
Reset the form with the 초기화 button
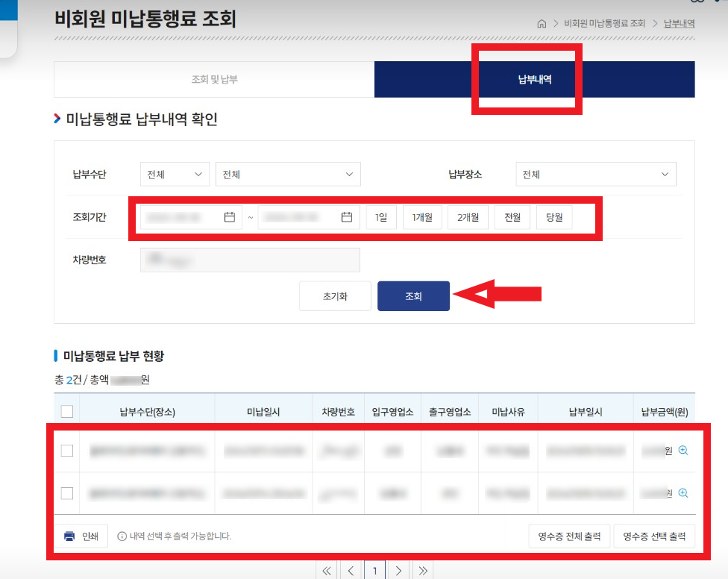tap(335, 295)
